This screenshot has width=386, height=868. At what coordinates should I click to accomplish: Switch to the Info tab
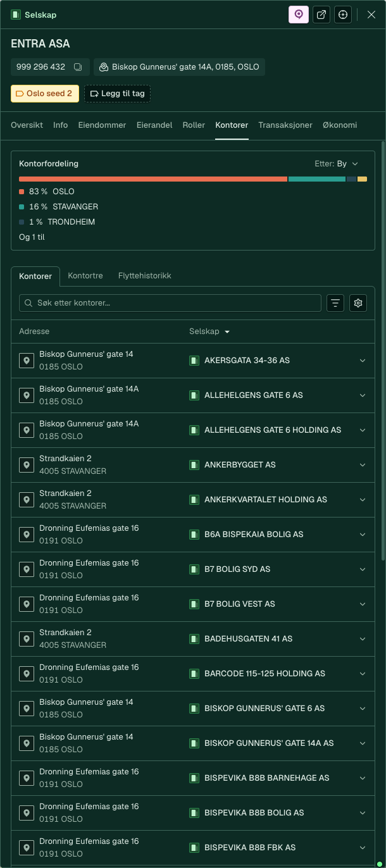point(60,125)
